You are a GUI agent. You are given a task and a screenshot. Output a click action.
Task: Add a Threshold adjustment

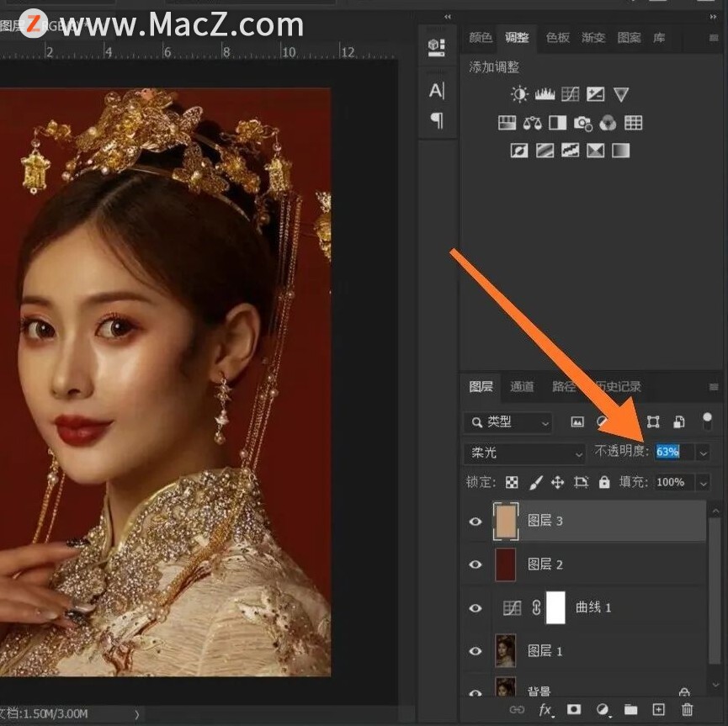[x=570, y=151]
